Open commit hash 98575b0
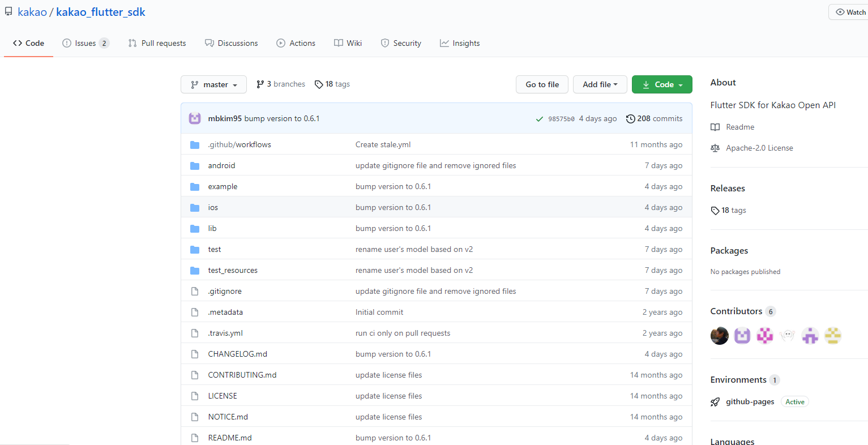Image resolution: width=868 pixels, height=445 pixels. [561, 119]
